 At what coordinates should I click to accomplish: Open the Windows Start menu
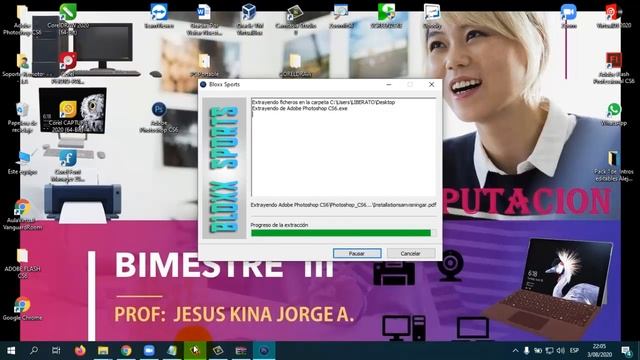(11, 351)
